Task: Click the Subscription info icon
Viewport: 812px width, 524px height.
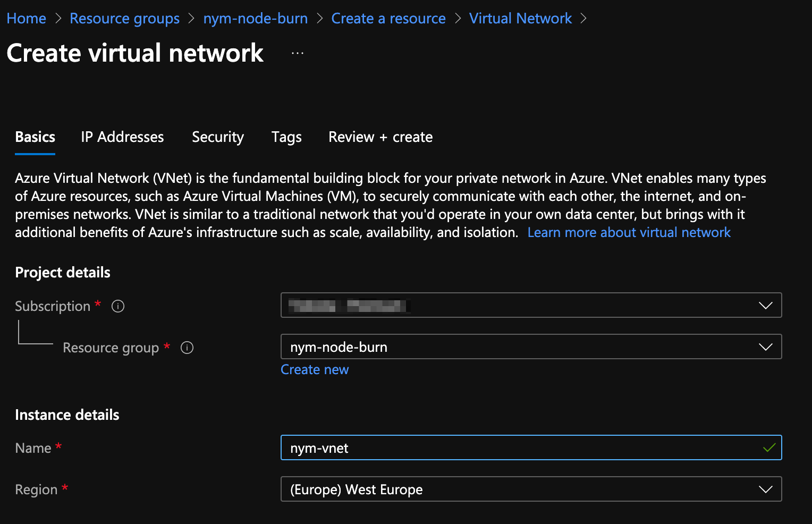Action: 117,306
